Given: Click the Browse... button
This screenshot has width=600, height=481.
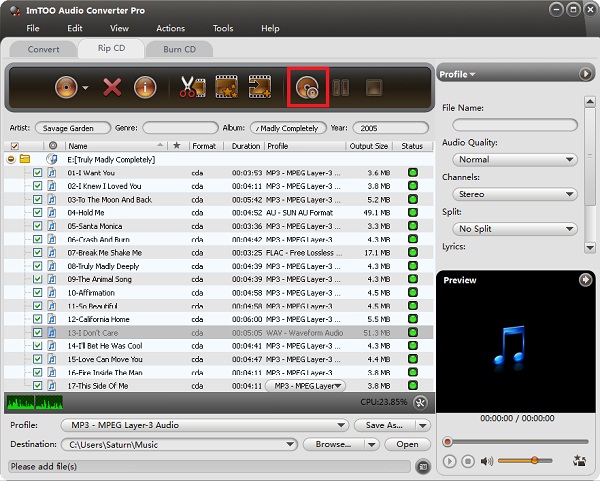Looking at the screenshot, I should click(x=333, y=445).
